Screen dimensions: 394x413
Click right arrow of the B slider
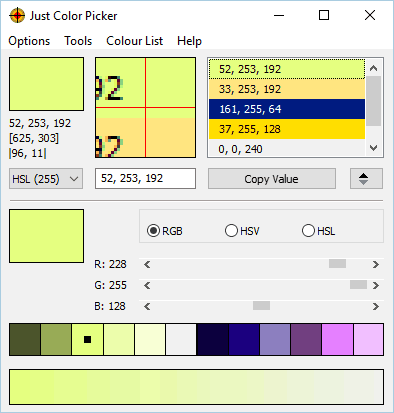[376, 306]
